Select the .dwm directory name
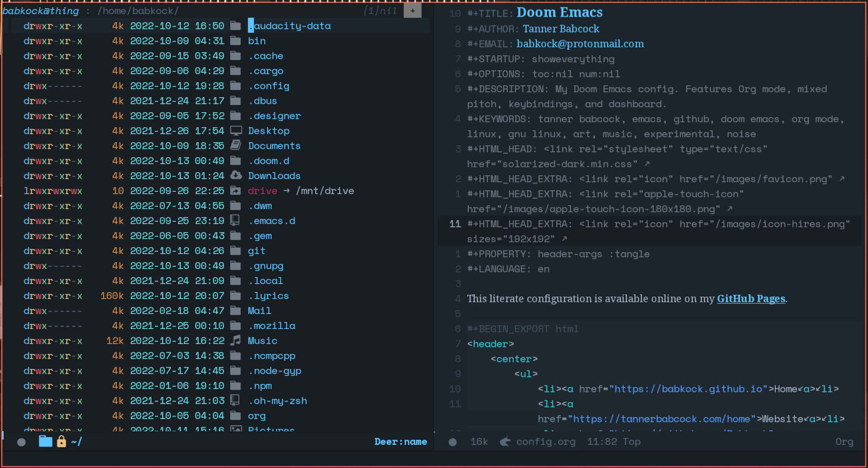Screen dimensions: 868x468 pos(260,206)
